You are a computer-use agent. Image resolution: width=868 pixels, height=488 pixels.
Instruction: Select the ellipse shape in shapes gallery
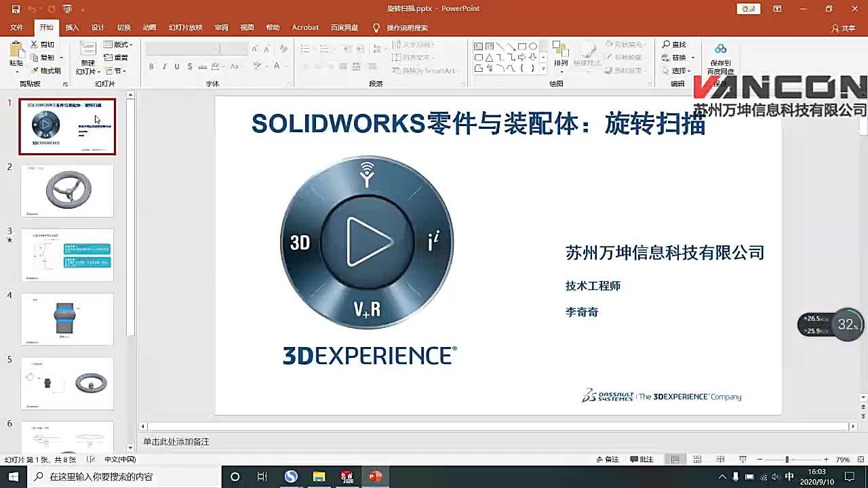pos(533,47)
